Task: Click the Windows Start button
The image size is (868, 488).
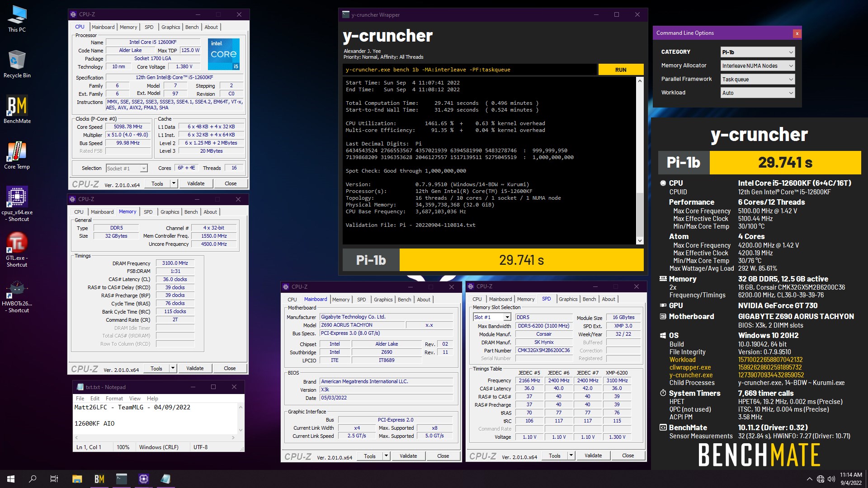Action: pyautogui.click(x=11, y=479)
